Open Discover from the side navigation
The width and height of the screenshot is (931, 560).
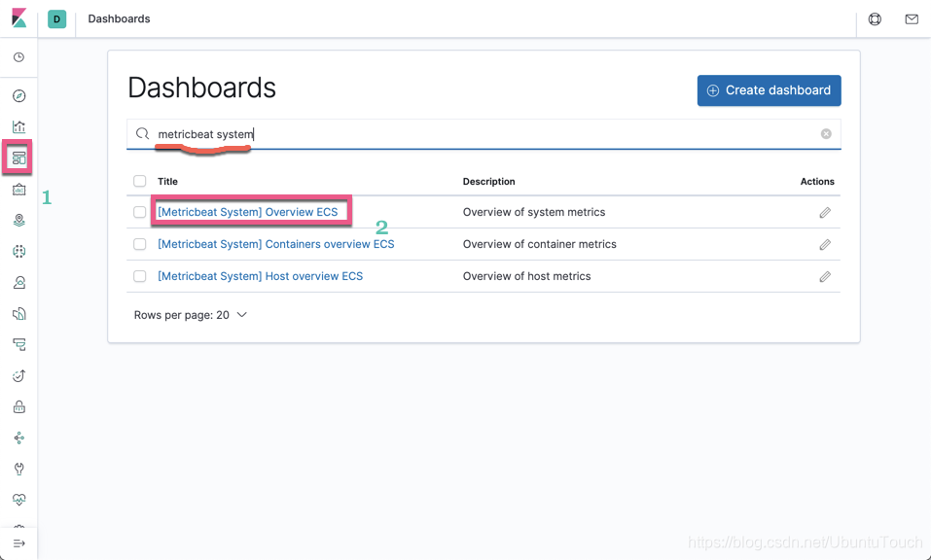click(18, 96)
